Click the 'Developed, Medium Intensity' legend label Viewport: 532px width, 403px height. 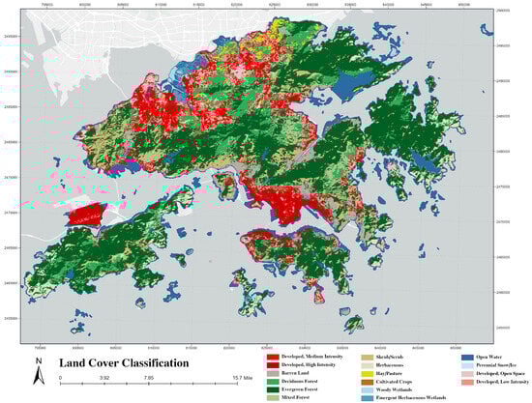tap(312, 357)
